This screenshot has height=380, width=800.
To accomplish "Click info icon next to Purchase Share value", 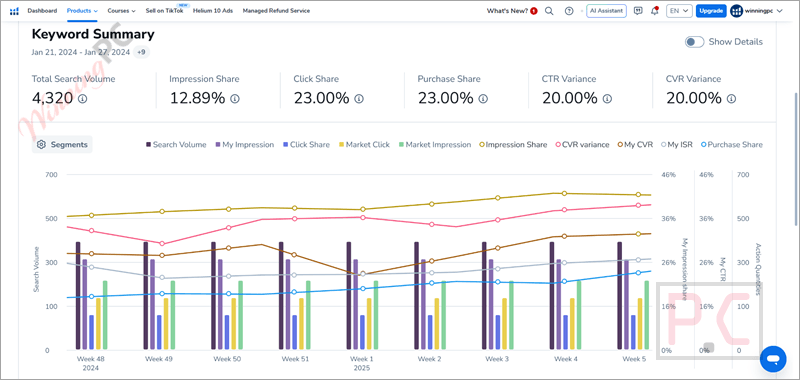I will point(483,98).
